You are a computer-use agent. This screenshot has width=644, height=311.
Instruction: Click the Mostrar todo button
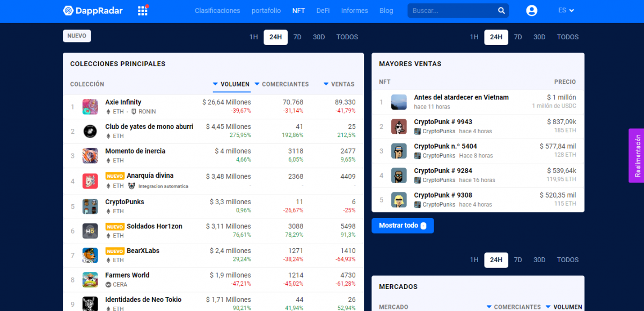tap(402, 226)
